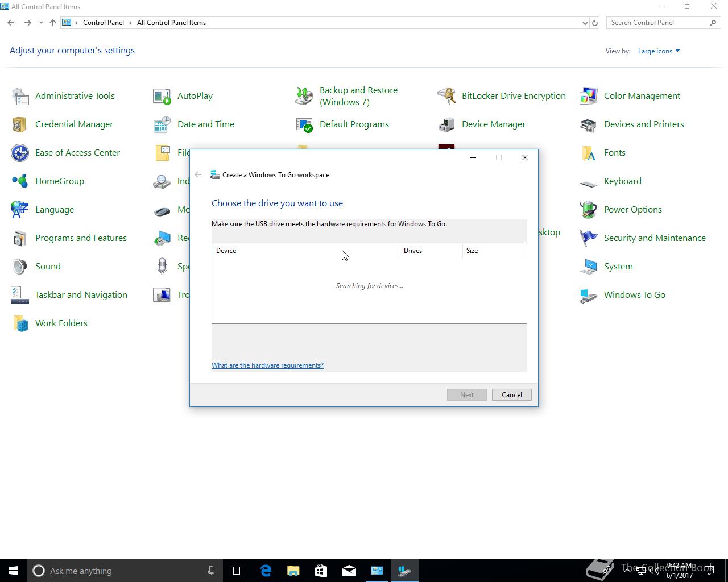Launch Microsoft Edge from the taskbar

pos(266,571)
